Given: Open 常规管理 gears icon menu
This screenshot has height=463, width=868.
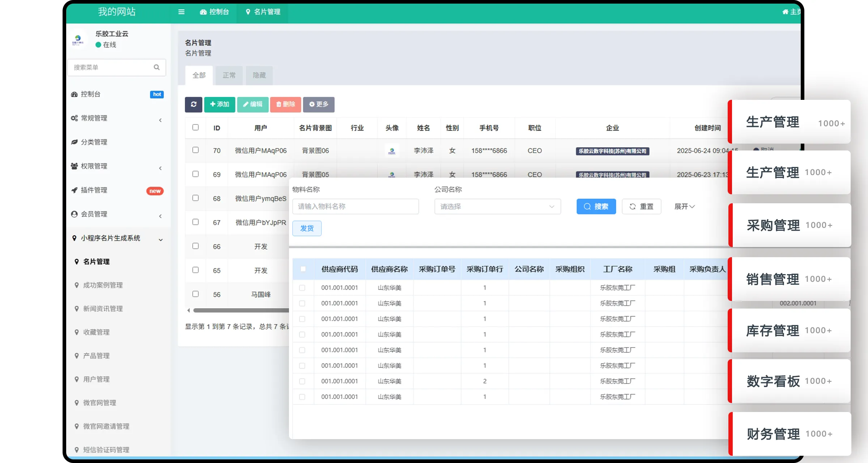Looking at the screenshot, I should point(75,118).
